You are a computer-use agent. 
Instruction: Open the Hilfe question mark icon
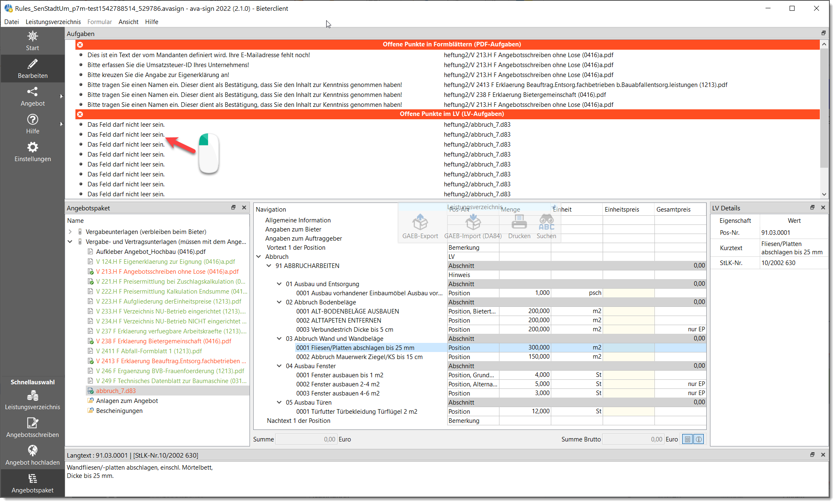coord(32,119)
